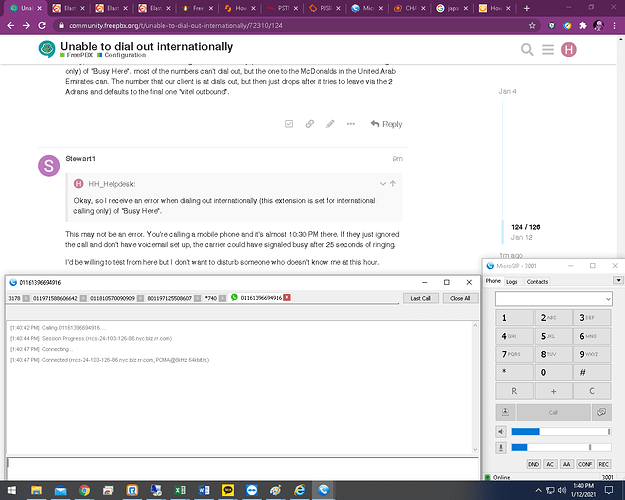Switch to the Logs tab in MicroSIP
This screenshot has width=625, height=500.
point(512,282)
